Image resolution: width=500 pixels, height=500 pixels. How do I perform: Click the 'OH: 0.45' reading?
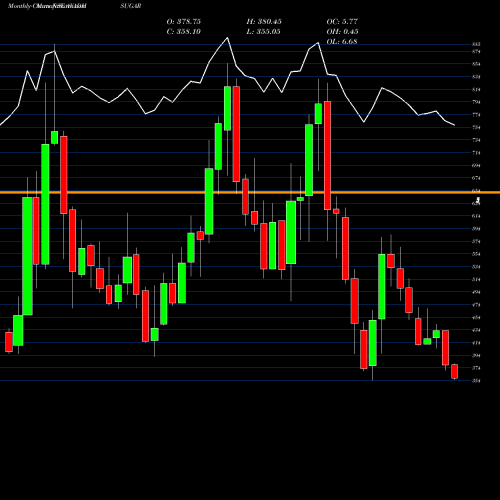click(x=342, y=32)
